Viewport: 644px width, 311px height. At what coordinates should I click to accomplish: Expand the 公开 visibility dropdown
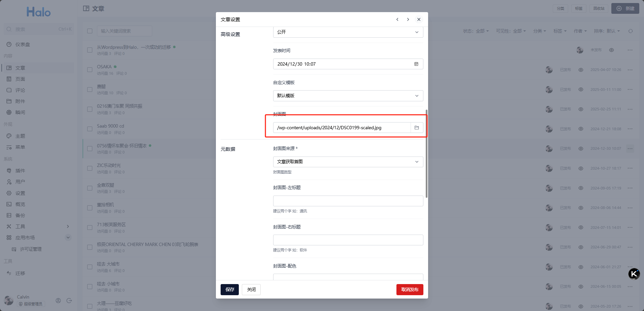pos(348,32)
